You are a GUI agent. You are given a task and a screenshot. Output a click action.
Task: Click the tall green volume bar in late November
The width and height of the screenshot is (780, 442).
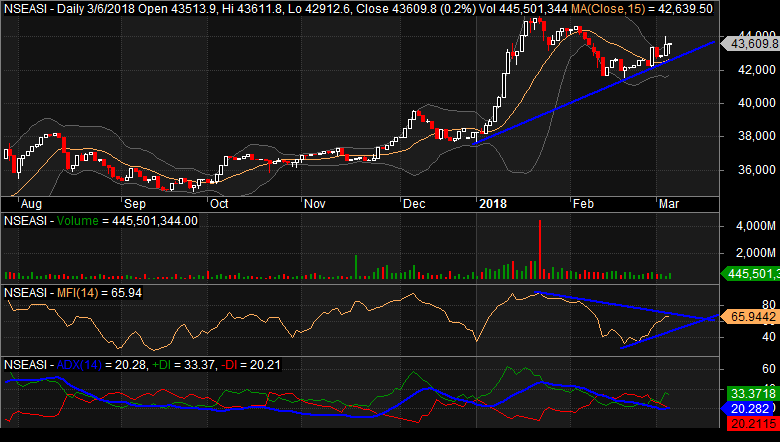click(356, 266)
